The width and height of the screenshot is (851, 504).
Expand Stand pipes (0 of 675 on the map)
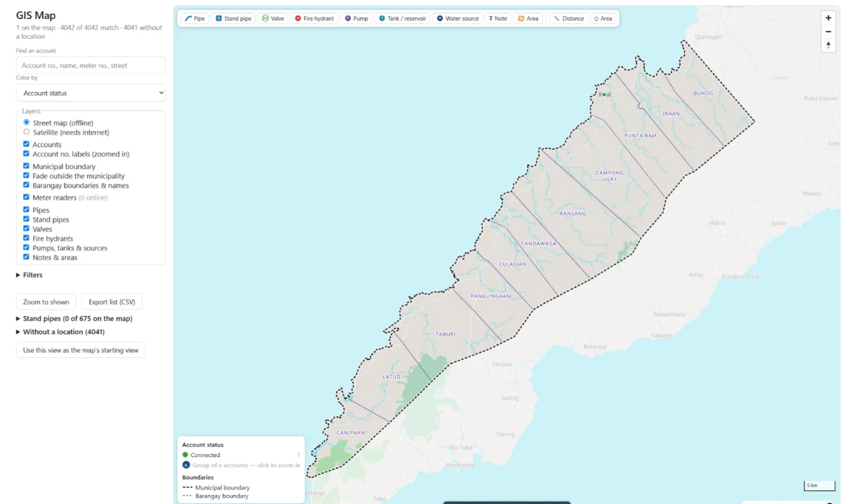(x=74, y=319)
